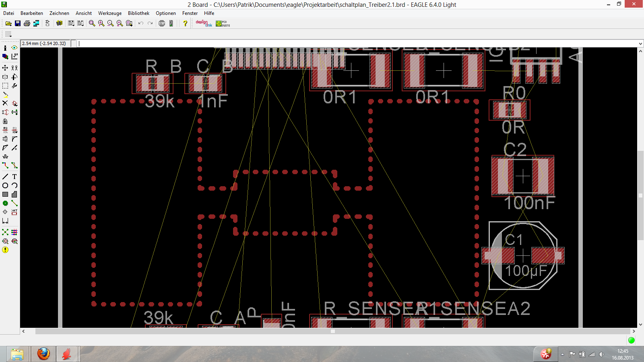Expand command history dropdown arrow
Image resolution: width=644 pixels, height=362 pixels.
point(640,43)
